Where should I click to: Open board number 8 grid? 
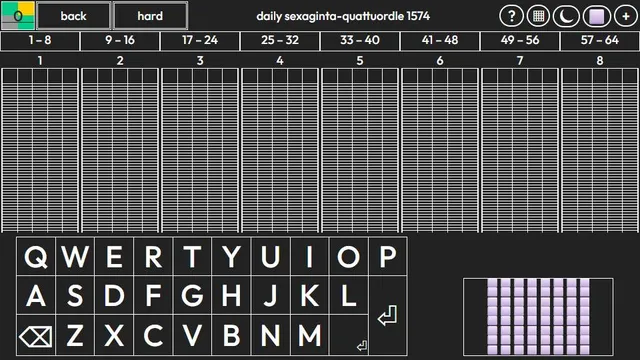(600, 150)
